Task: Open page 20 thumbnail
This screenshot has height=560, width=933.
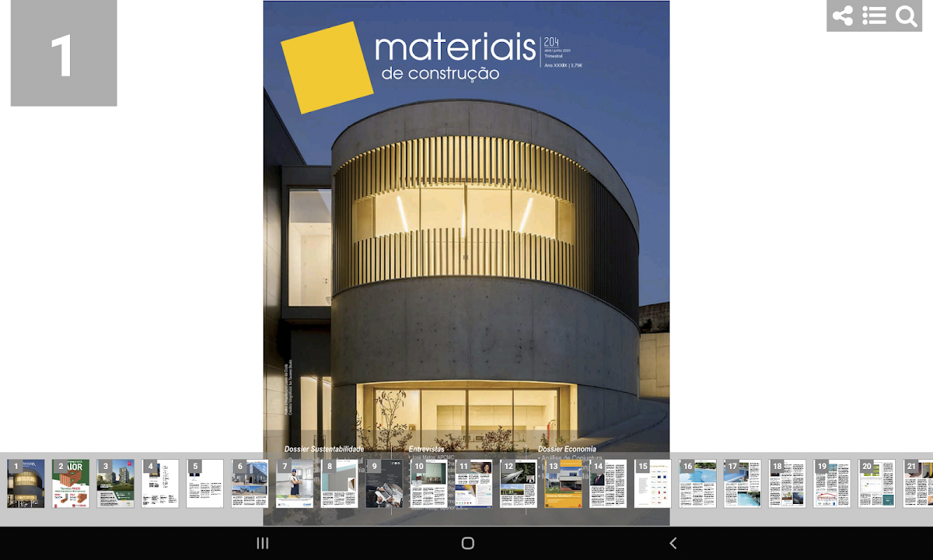Action: point(877,484)
